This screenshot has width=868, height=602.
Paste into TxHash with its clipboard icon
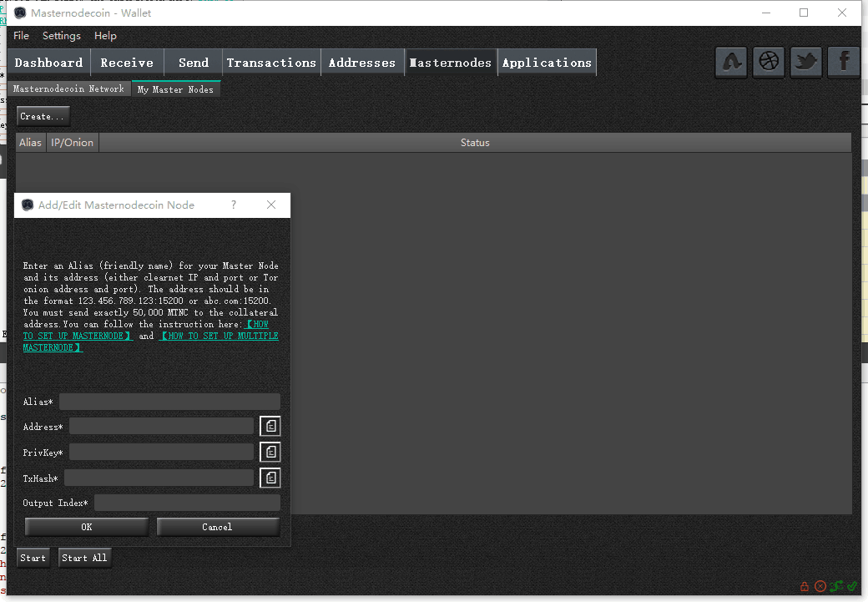(270, 478)
